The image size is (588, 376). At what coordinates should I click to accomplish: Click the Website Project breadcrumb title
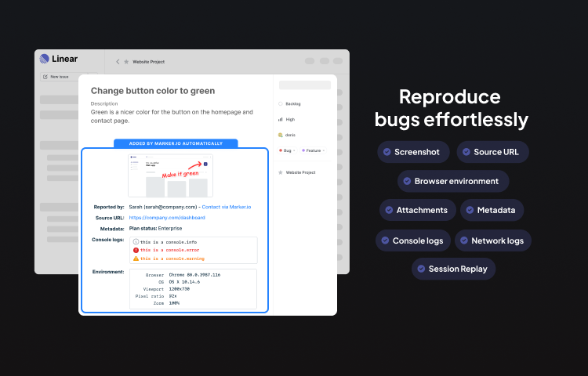click(148, 62)
